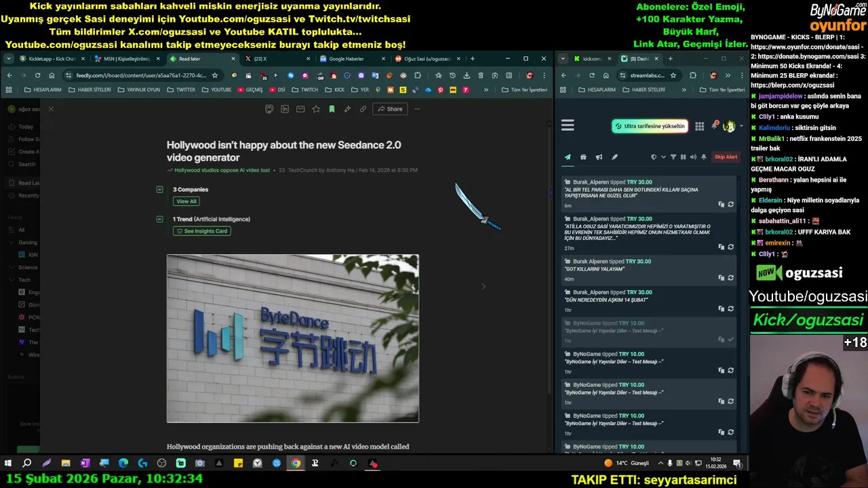Open the HESAPLARIM bookmark folder in left browser

click(43, 89)
